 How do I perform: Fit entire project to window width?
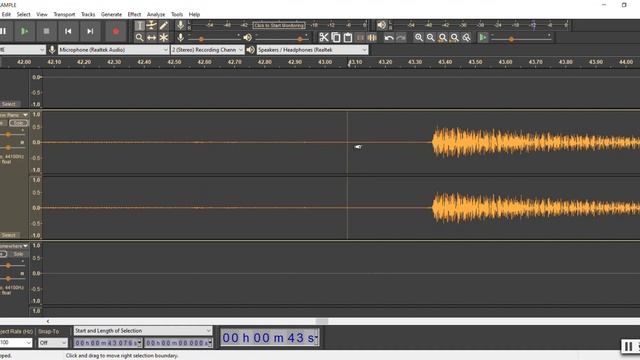454,38
